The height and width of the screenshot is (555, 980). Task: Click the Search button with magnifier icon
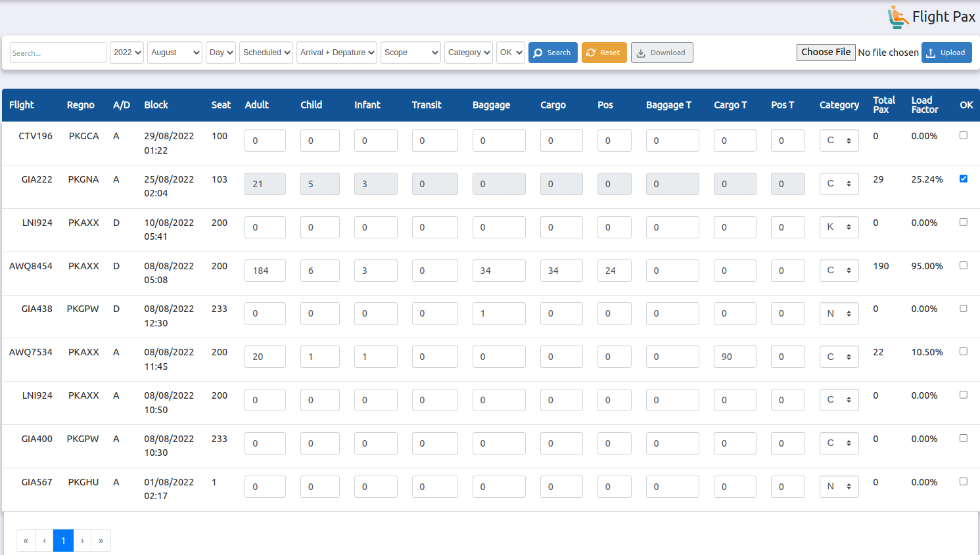click(x=552, y=53)
